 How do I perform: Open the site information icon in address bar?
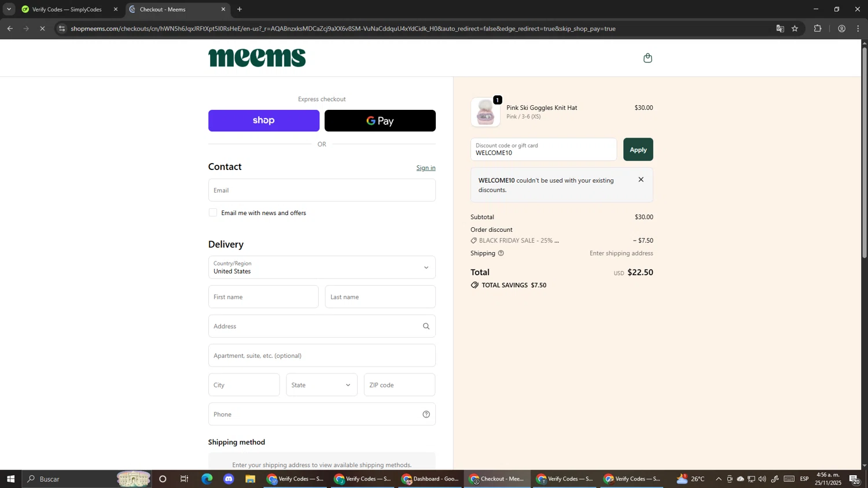point(62,28)
